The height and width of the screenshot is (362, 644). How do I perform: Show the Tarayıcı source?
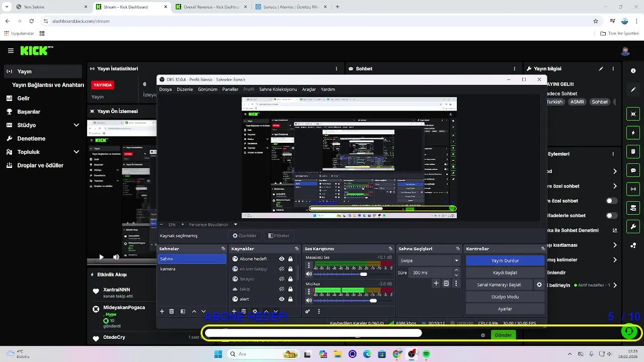[282, 279]
